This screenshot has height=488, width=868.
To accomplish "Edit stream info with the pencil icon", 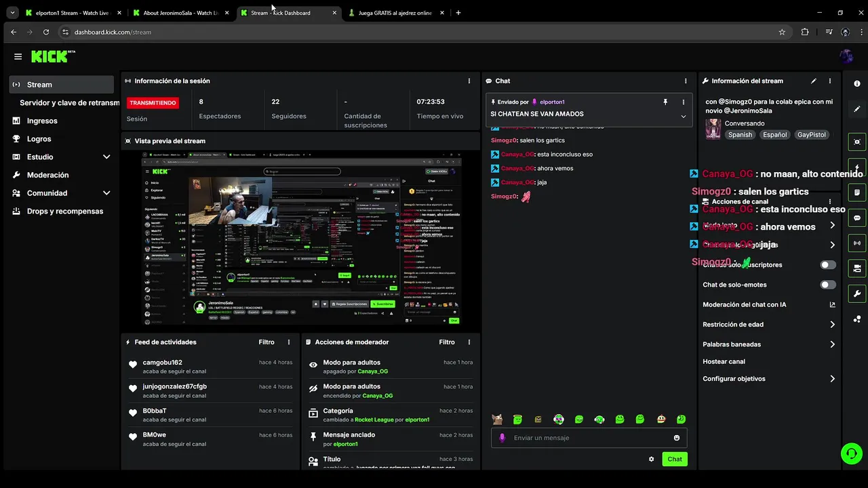I will pos(814,81).
